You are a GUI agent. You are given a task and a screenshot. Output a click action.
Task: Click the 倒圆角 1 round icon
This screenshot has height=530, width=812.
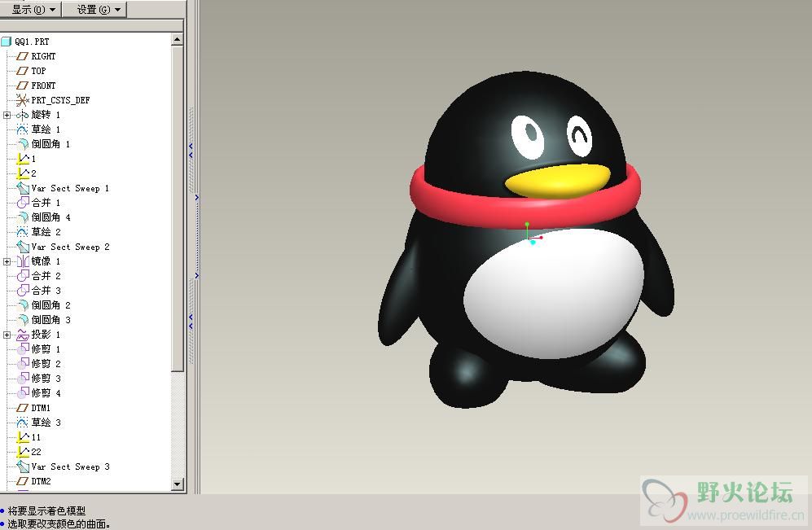[x=22, y=144]
